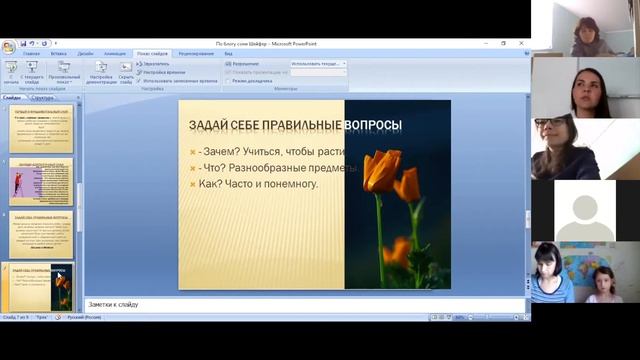Click into the Заметки к слайду notes field
This screenshot has width=640, height=360.
tap(304, 305)
